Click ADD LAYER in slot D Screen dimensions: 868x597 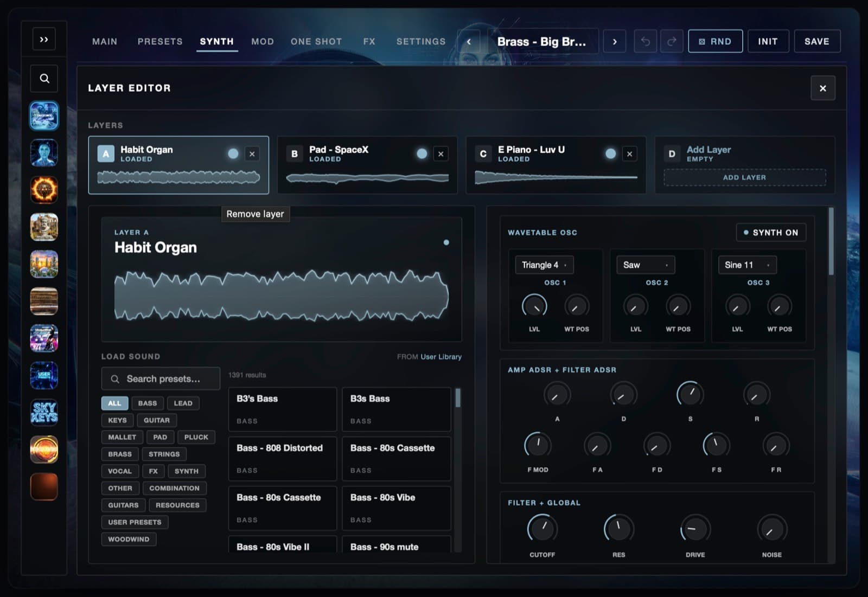pyautogui.click(x=745, y=177)
